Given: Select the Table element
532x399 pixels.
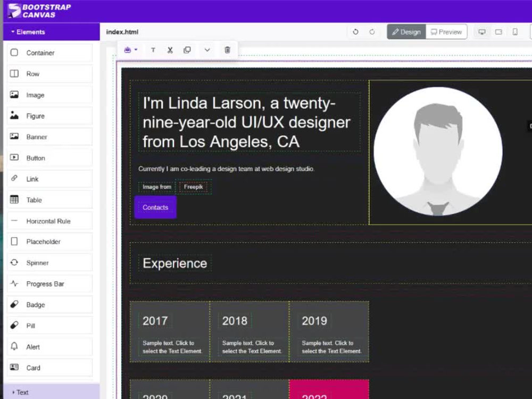Looking at the screenshot, I should [x=49, y=200].
